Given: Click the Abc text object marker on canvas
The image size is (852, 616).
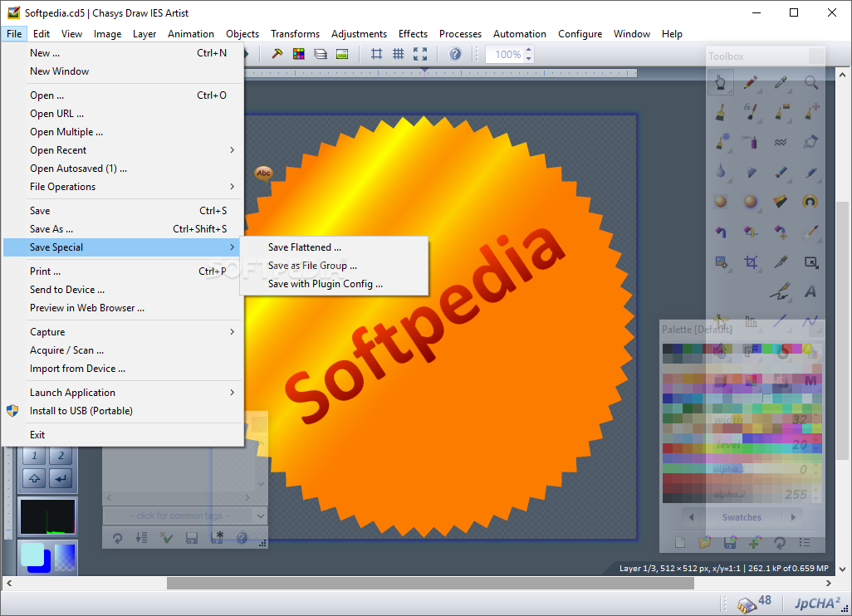Looking at the screenshot, I should point(263,174).
